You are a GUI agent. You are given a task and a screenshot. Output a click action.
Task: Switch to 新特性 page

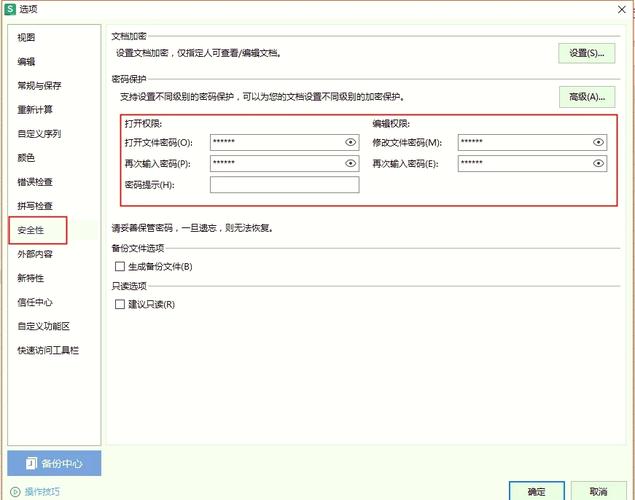coord(31,278)
